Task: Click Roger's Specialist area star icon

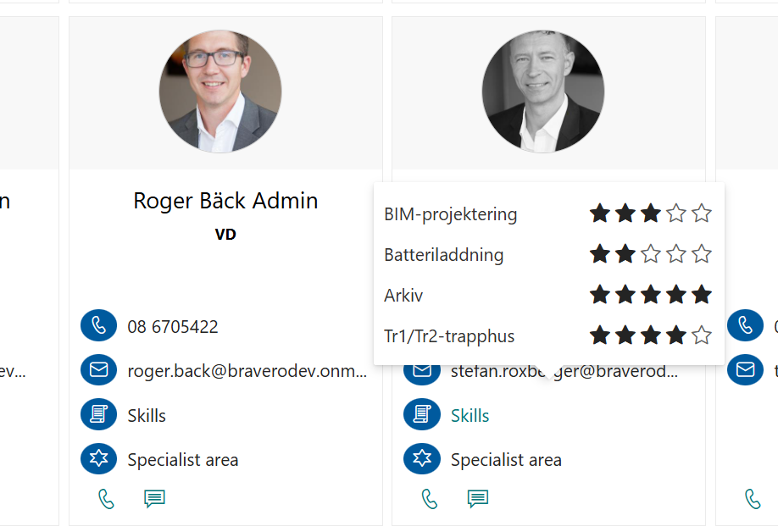Action: [x=99, y=458]
